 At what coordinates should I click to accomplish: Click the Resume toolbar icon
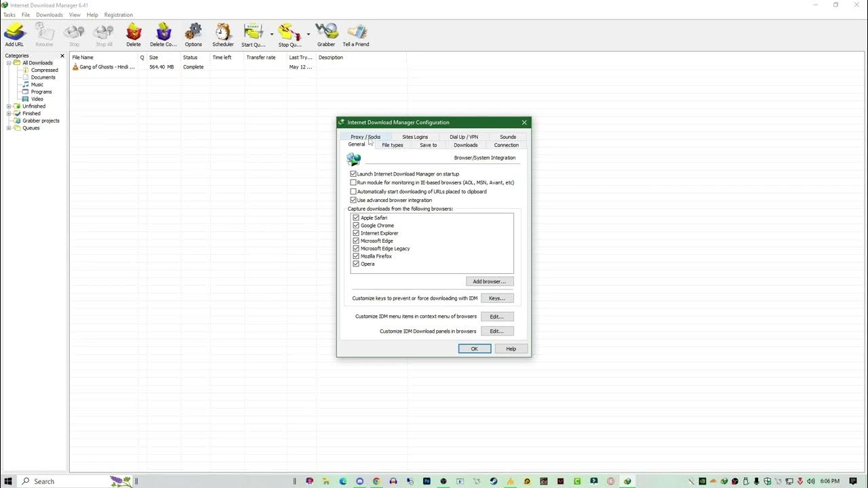coord(44,35)
